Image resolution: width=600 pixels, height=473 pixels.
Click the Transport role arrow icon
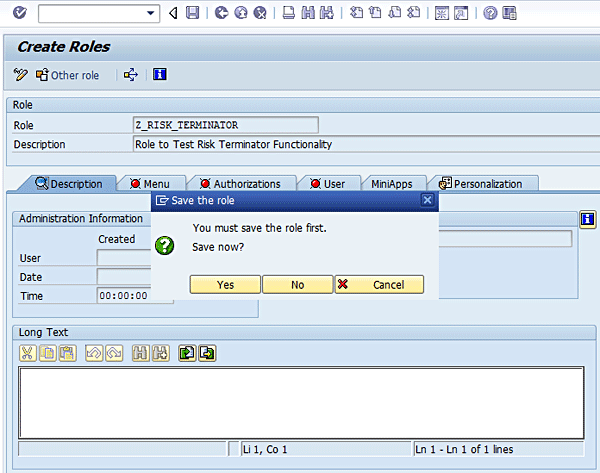(x=131, y=74)
